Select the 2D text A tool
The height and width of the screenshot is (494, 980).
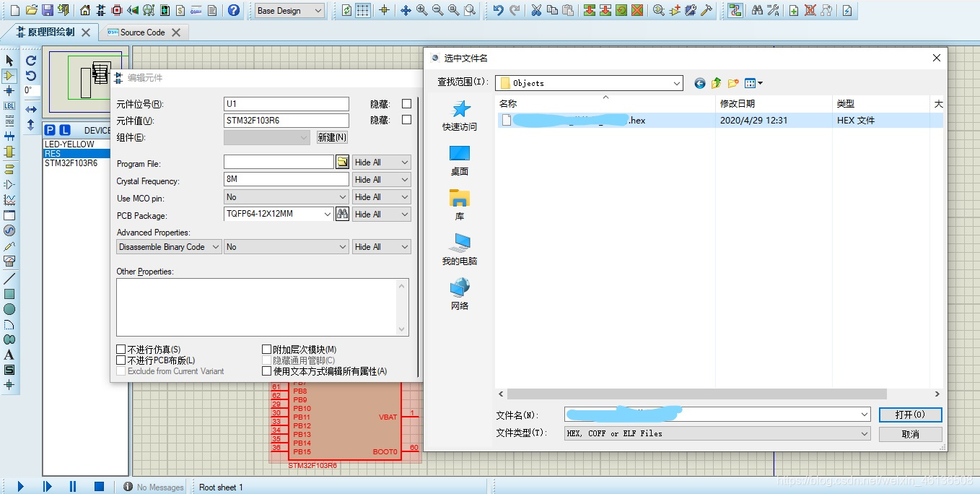pyautogui.click(x=9, y=355)
